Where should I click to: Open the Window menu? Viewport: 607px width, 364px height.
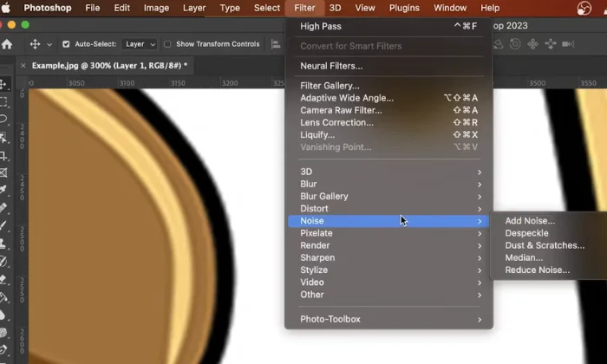(x=450, y=8)
